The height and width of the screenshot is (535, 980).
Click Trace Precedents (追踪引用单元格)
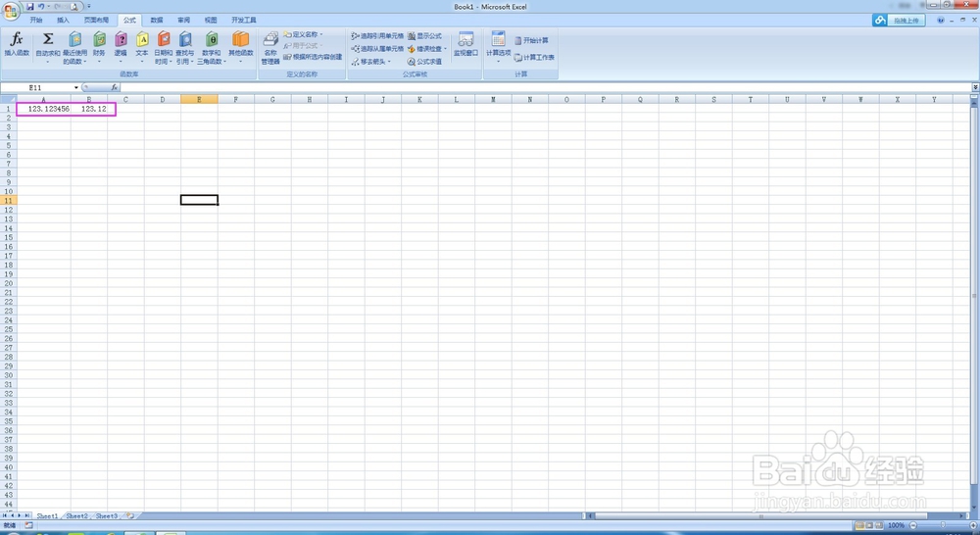tap(377, 36)
